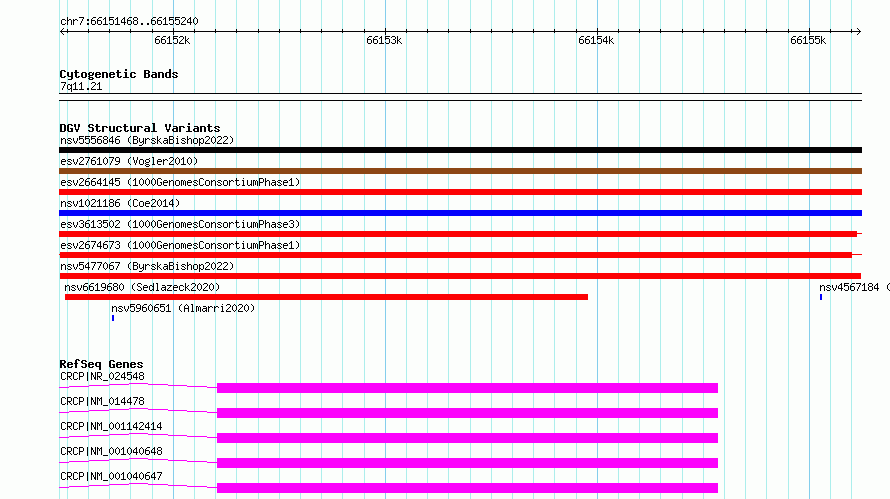Click the magenta CRCP NM_001040648 exon bar
The height and width of the screenshot is (499, 890).
point(467,463)
